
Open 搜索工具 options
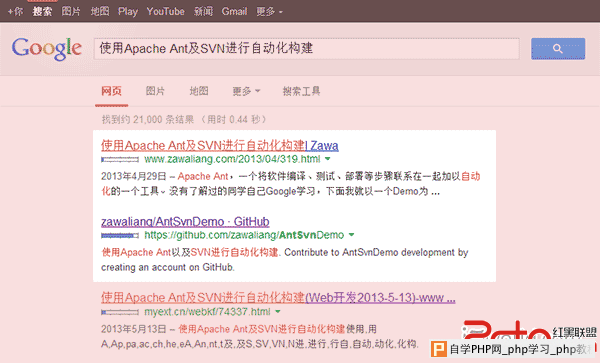tap(302, 91)
